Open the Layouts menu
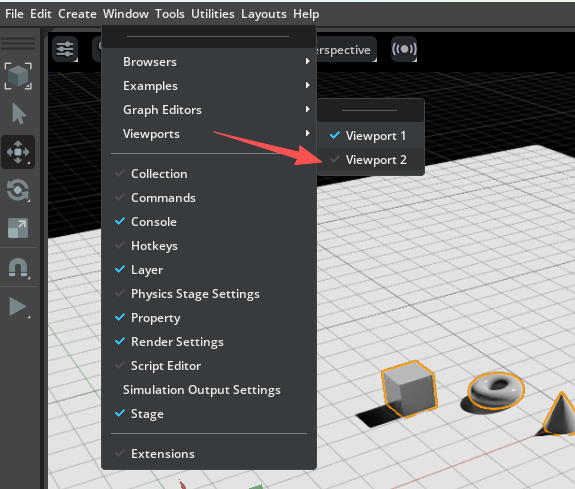Image resolution: width=575 pixels, height=489 pixels. (x=264, y=14)
